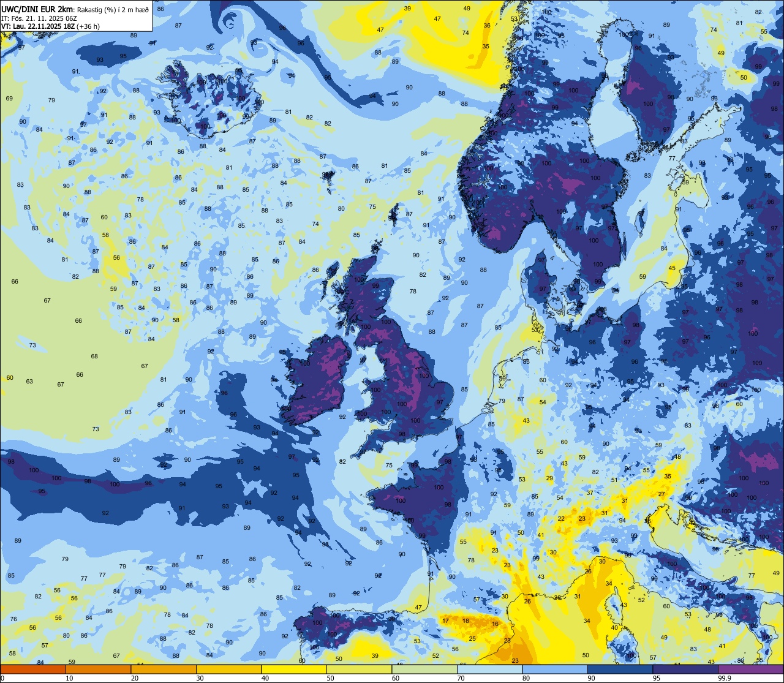The width and height of the screenshot is (784, 683).
Task: Click the initial time 'IT: Fös. 21. 11. 2025 06Z'
Action: click(39, 18)
